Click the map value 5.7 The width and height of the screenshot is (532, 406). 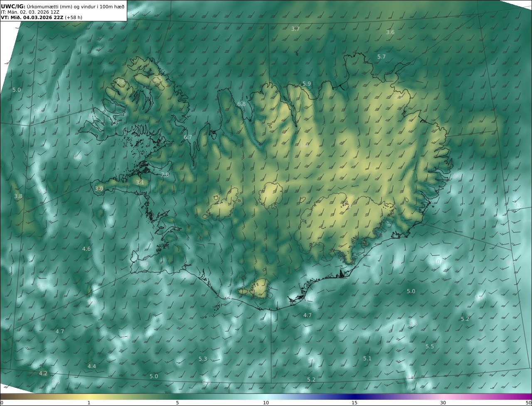click(382, 57)
